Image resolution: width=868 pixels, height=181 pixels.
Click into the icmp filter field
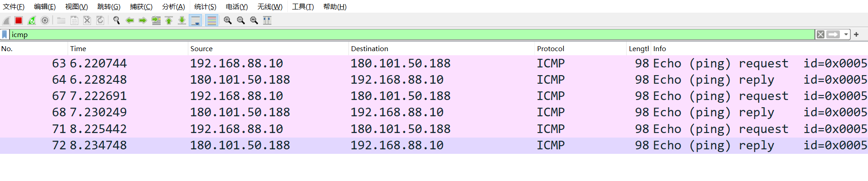pos(408,34)
